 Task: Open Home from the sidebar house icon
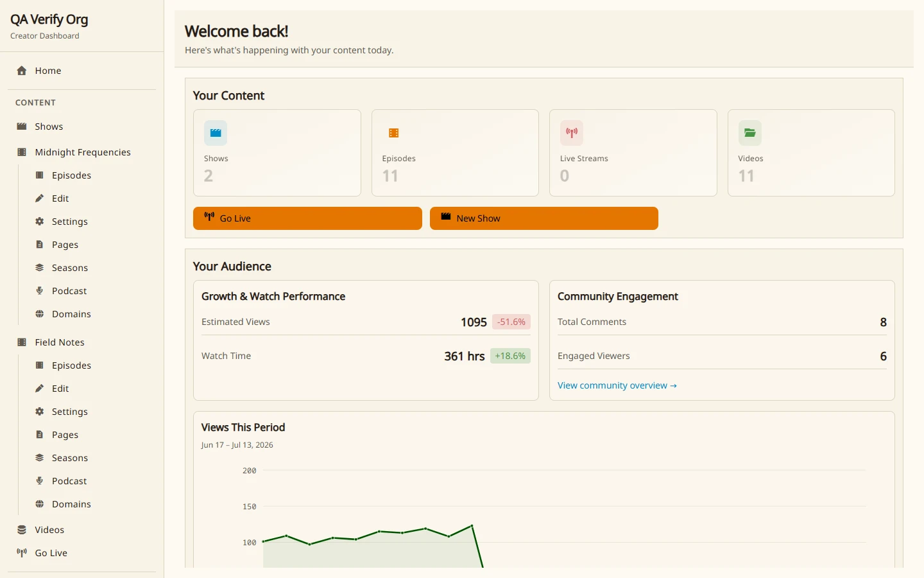[x=22, y=71]
